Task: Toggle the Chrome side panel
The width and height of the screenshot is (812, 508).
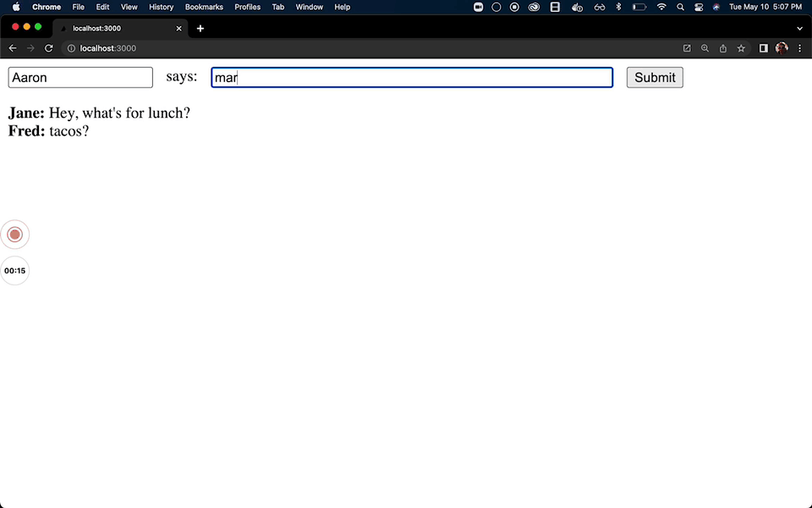Action: [764, 48]
